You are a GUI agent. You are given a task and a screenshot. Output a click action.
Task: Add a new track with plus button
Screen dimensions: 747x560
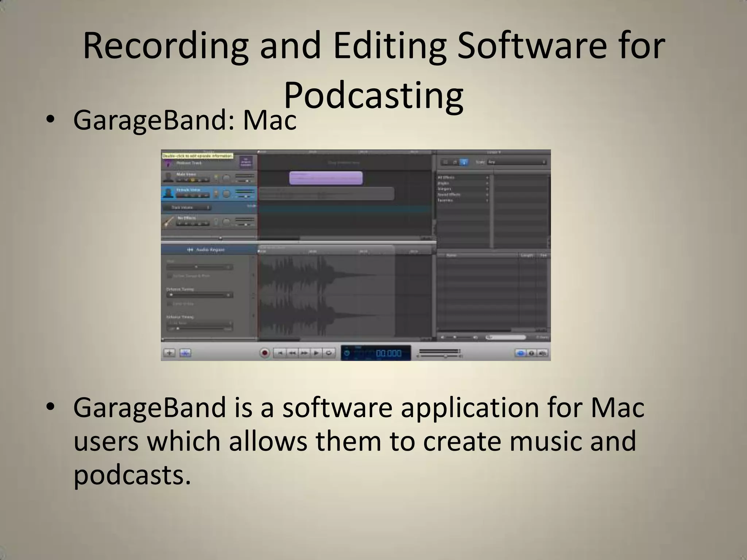click(x=170, y=353)
